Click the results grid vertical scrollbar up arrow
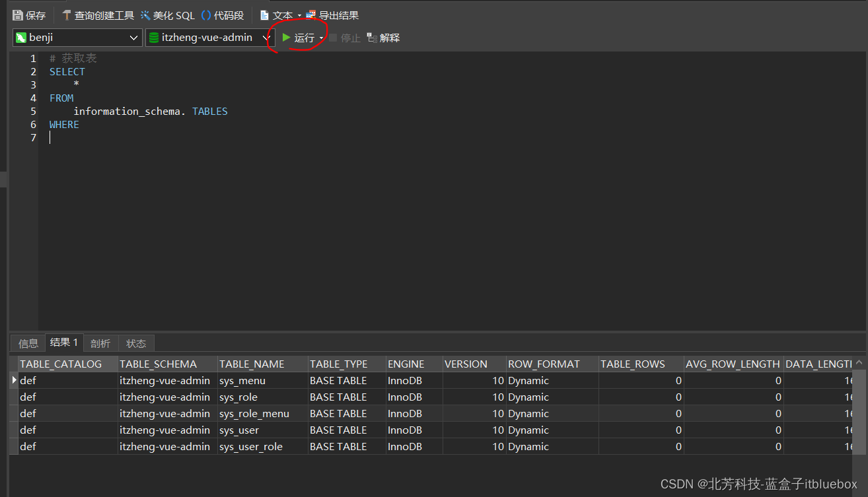 click(859, 362)
